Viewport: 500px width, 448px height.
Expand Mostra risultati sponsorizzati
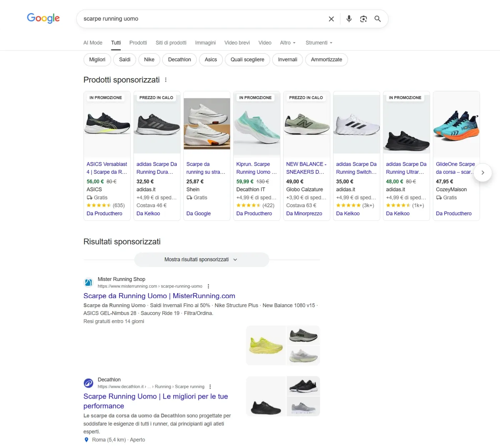click(201, 260)
